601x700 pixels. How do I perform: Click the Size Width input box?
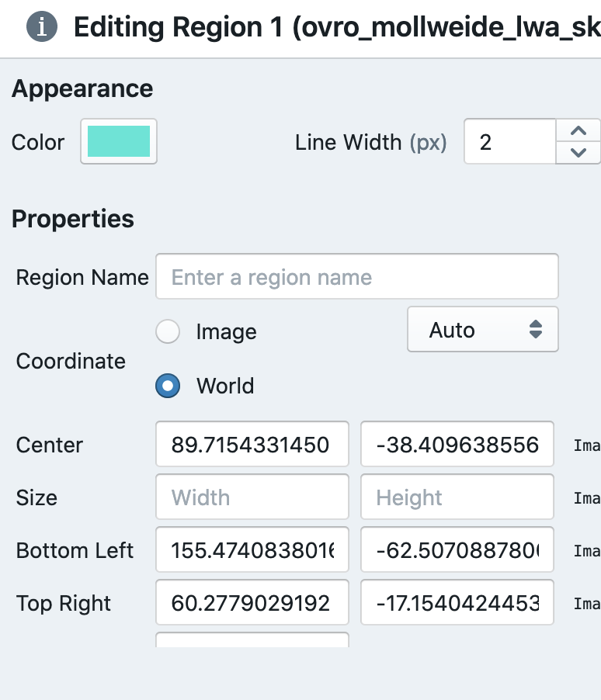(x=252, y=497)
